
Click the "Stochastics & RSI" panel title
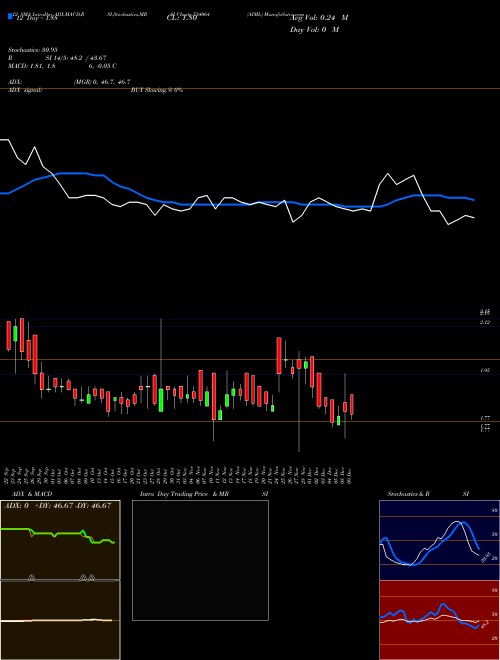(428, 494)
